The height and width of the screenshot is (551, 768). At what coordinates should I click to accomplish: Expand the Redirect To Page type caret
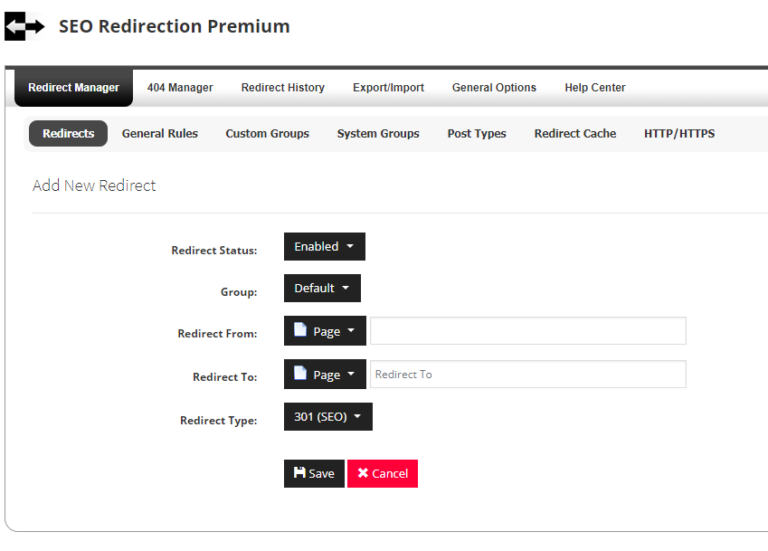(x=351, y=374)
